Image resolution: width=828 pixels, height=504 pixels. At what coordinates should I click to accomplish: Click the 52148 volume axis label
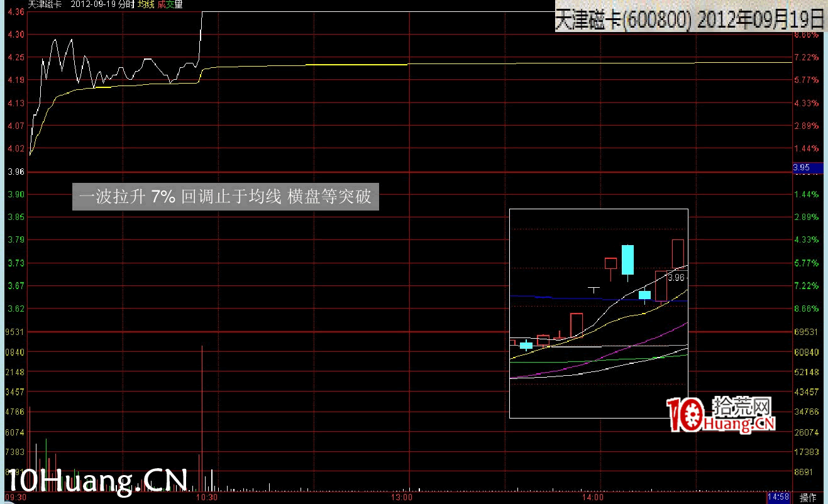(x=806, y=372)
